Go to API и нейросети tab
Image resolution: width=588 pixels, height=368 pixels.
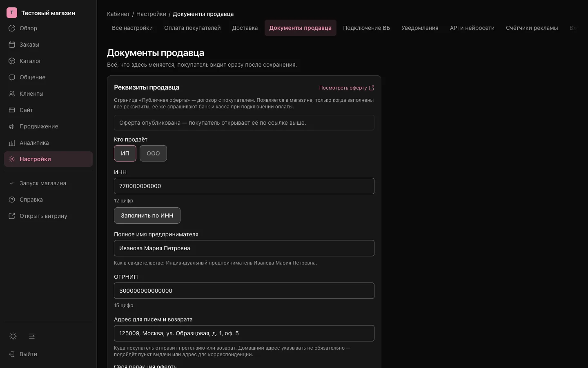click(x=472, y=28)
